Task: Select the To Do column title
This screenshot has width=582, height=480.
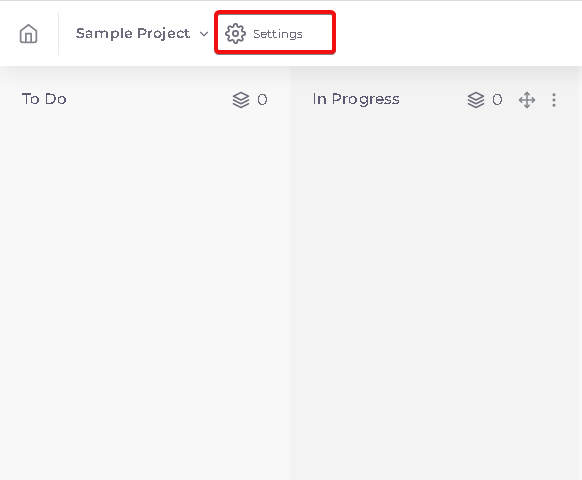Action: (44, 99)
